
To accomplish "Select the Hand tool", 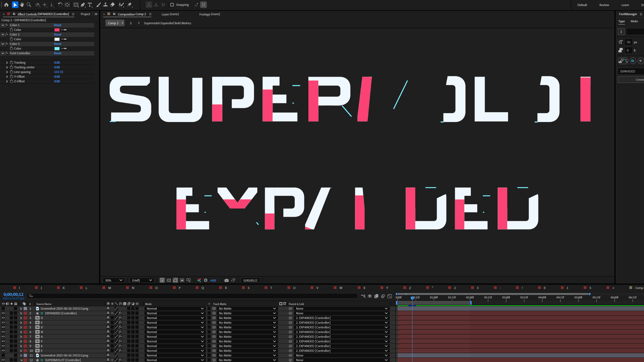I will point(22,5).
